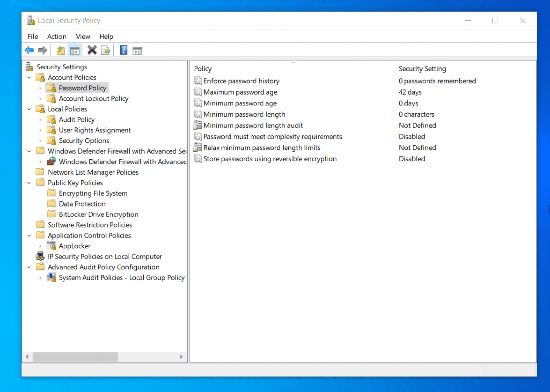Expand the Audit Policy node
The image size is (550, 392).
pos(40,119)
